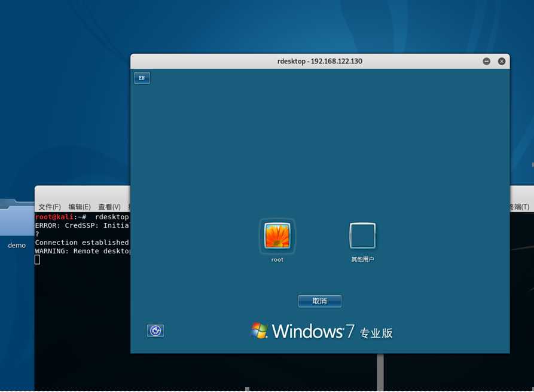The image size is (534, 392).
Task: Click the 'root' username label
Action: click(277, 259)
